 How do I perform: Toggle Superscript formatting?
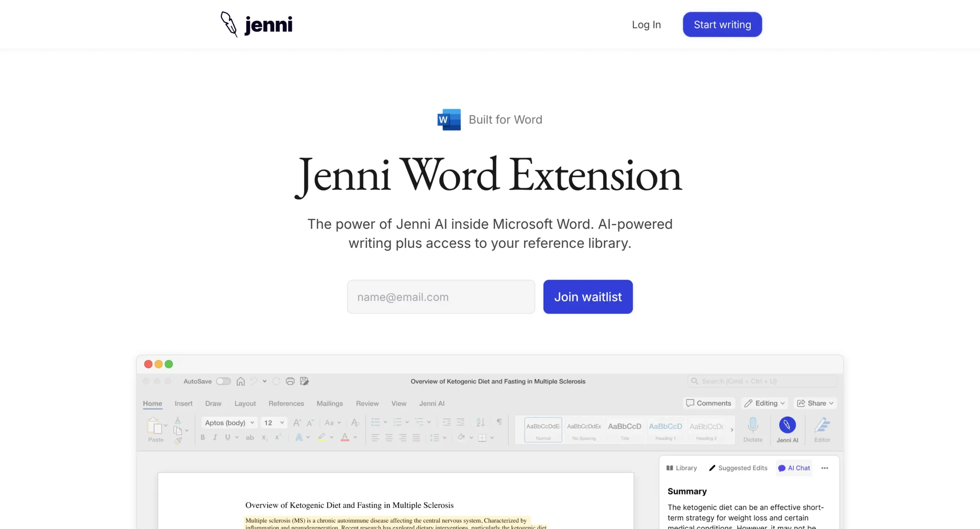(x=278, y=437)
